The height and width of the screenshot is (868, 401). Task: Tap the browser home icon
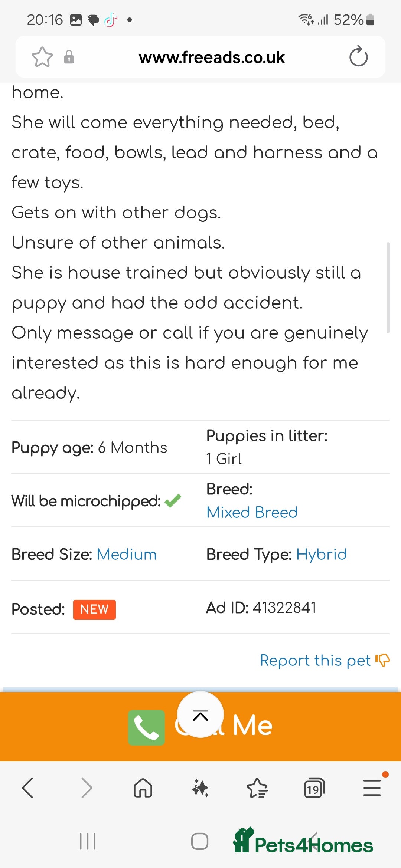click(143, 788)
